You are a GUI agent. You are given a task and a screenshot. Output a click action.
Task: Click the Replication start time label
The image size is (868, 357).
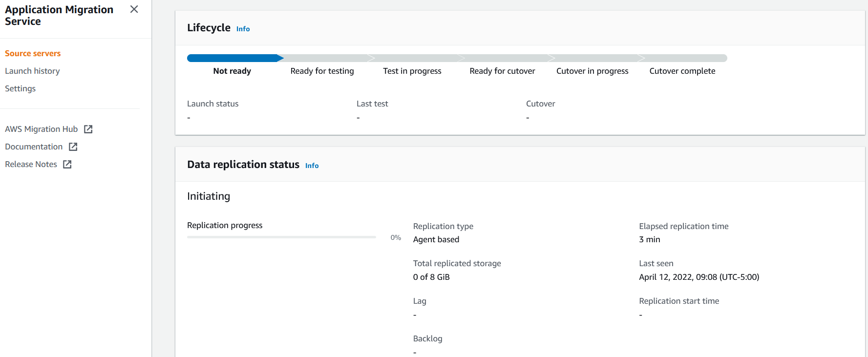click(x=679, y=301)
